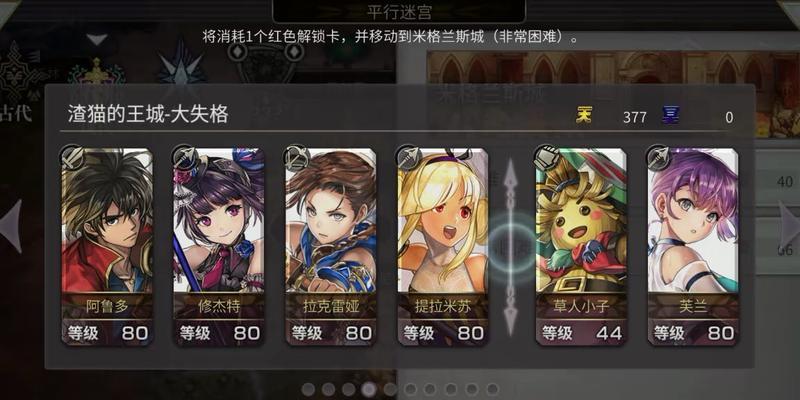
Task: Choose the 拉克雷娅 character portrait
Action: (x=331, y=246)
